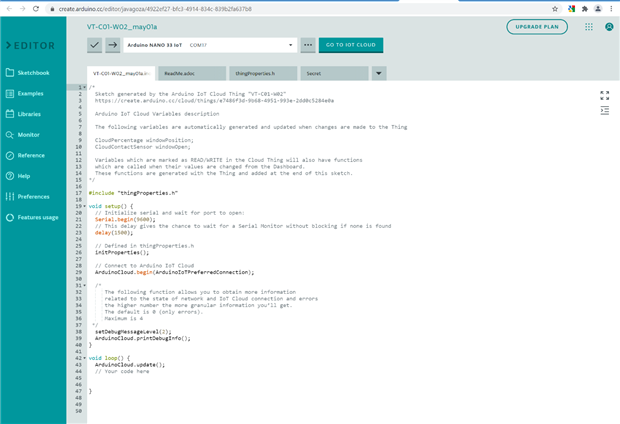The width and height of the screenshot is (620, 424).
Task: Toggle fullscreen editor icon
Action: 605,95
